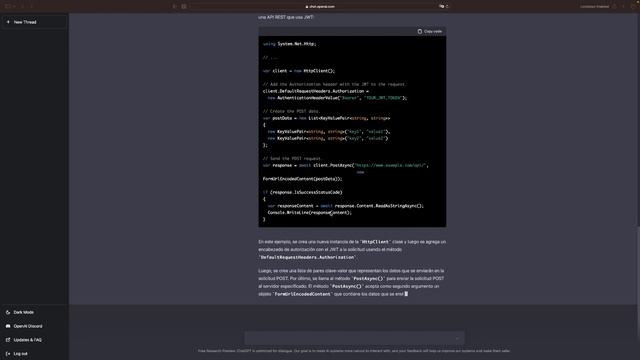
Task: Click the 'Free Research Preview' disclaimer text
Action: (354, 351)
